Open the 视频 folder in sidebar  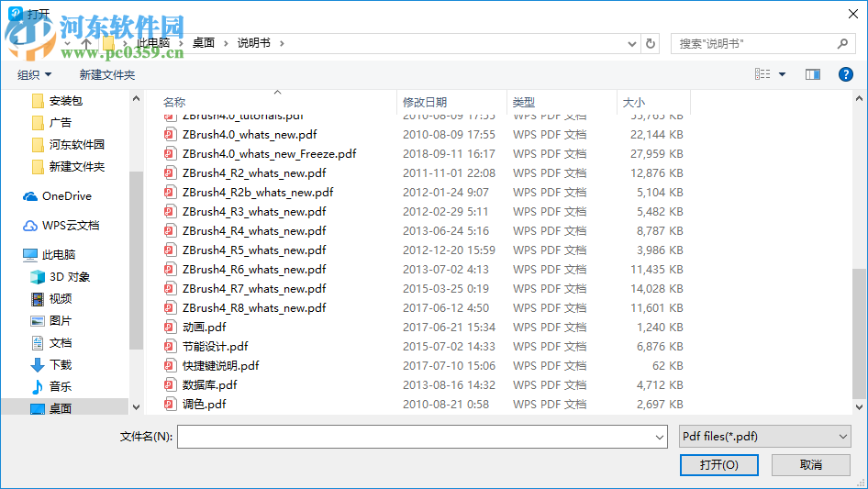pyautogui.click(x=51, y=299)
